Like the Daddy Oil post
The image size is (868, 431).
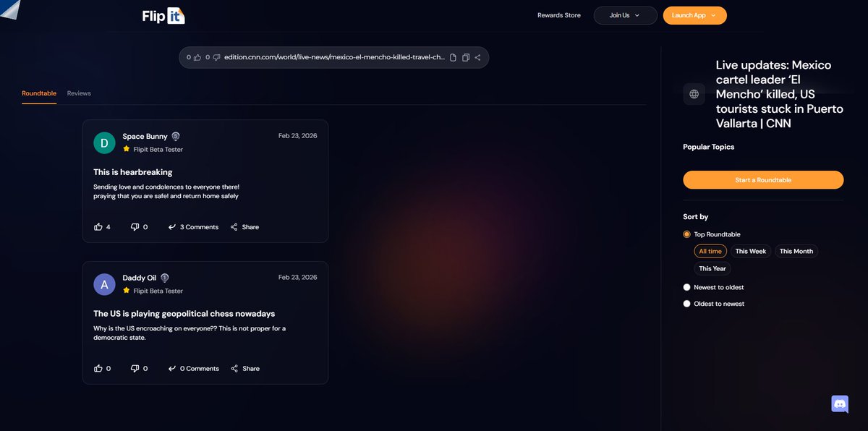click(98, 369)
